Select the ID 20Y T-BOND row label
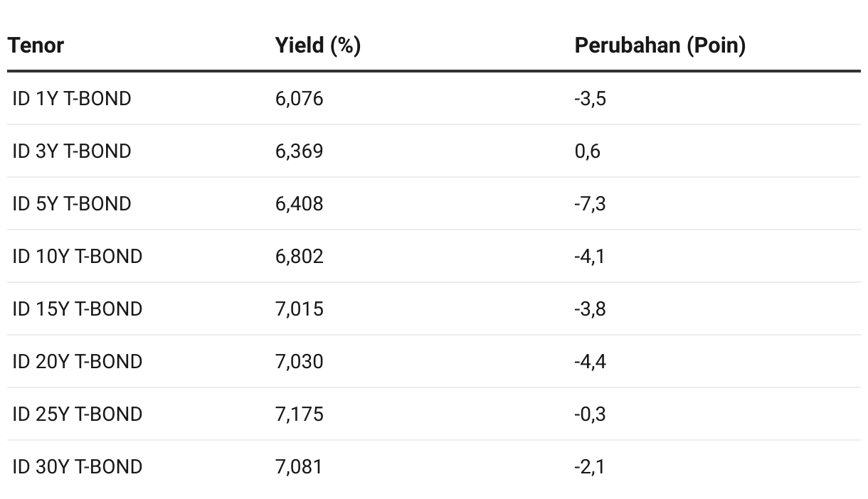Image resolution: width=868 pixels, height=499 pixels. click(x=78, y=362)
